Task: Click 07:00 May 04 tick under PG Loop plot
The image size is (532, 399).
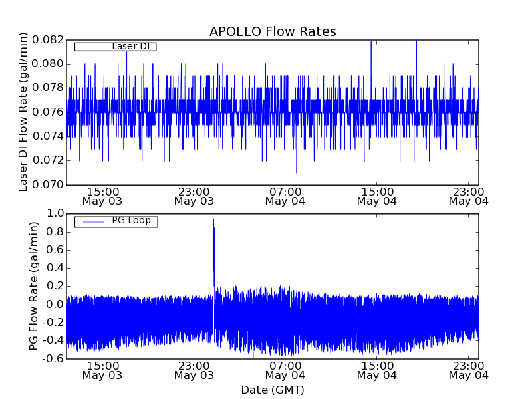Action: click(285, 370)
